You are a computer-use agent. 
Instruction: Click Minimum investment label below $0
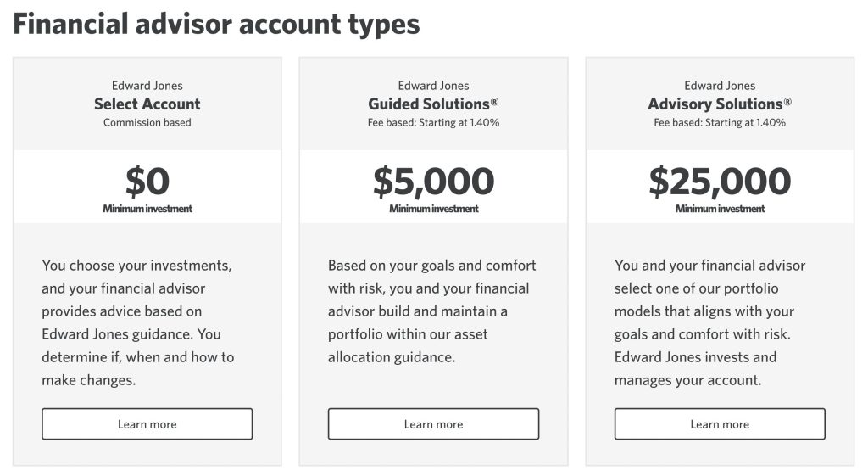(147, 209)
